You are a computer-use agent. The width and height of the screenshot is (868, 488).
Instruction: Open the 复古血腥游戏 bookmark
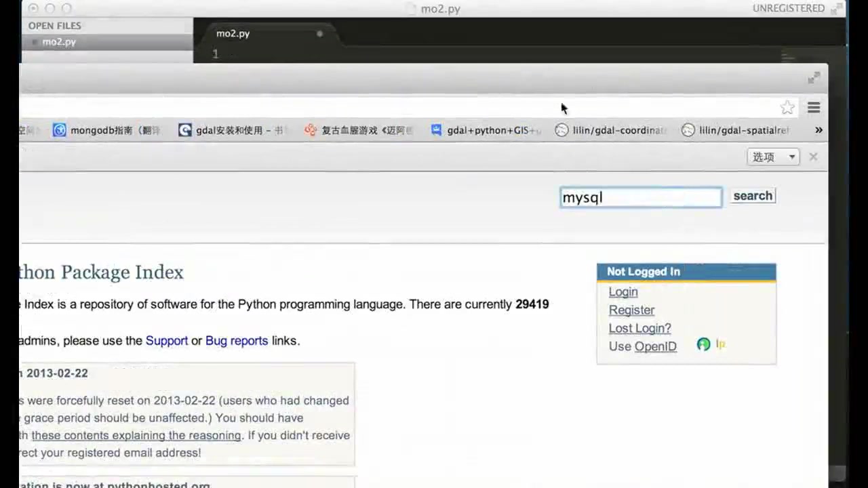point(359,130)
